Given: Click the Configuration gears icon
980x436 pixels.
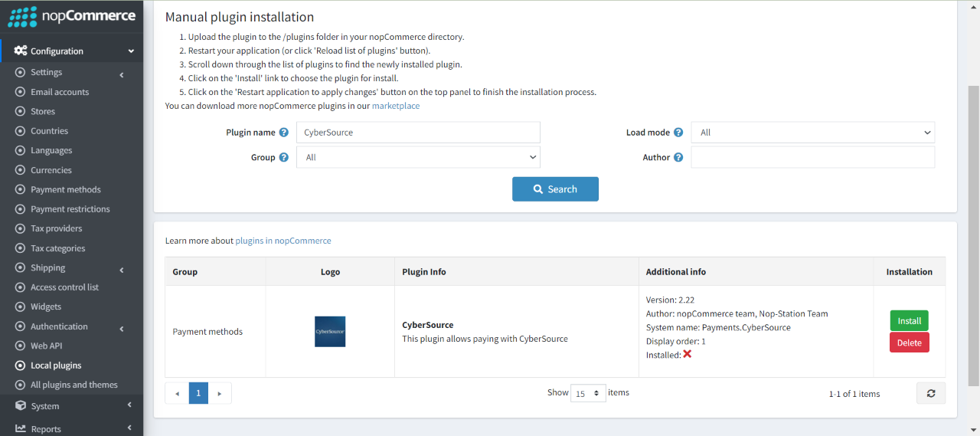Looking at the screenshot, I should coord(21,51).
